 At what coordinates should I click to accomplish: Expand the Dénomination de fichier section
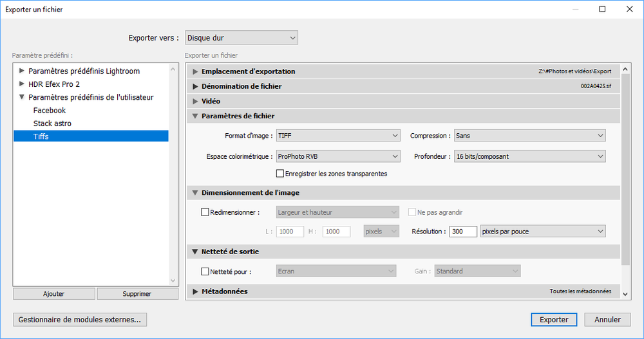tap(196, 86)
